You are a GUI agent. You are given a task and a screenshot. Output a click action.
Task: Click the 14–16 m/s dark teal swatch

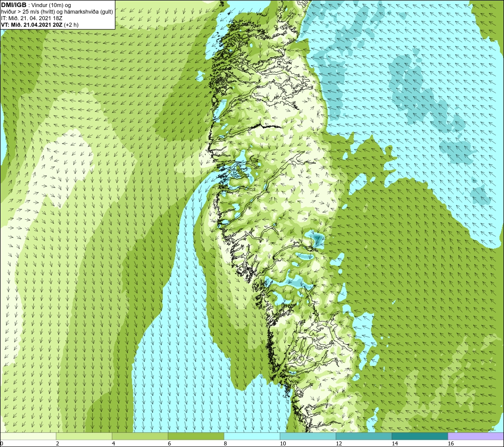(420, 436)
